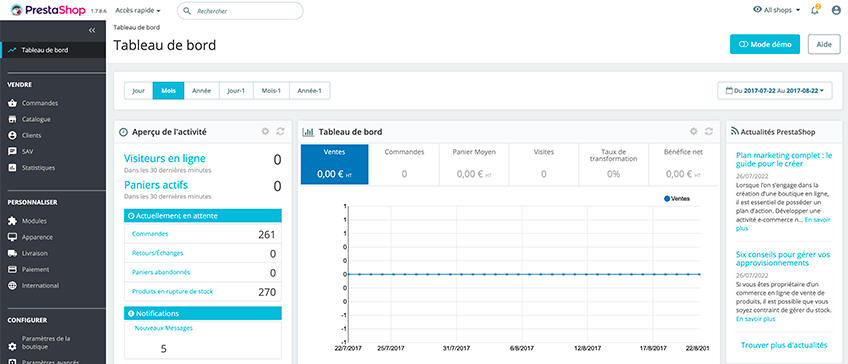Image resolution: width=848 pixels, height=364 pixels.
Task: Click the Commandes basket icon
Action: [12, 103]
